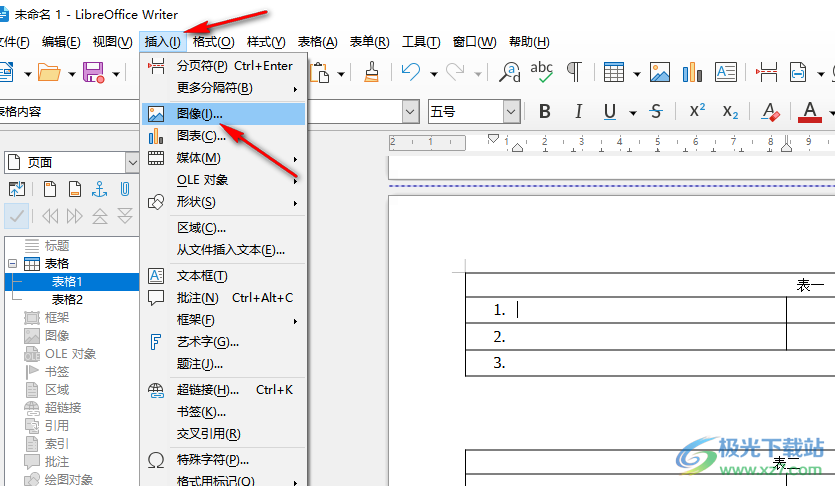The width and height of the screenshot is (835, 486).
Task: Click the red font color button
Action: click(x=809, y=112)
